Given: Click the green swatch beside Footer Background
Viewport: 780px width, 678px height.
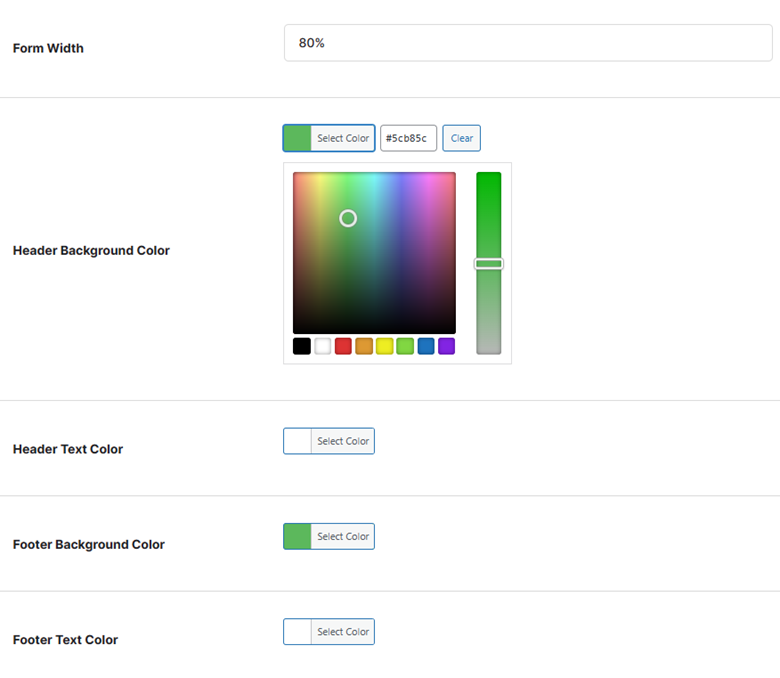Looking at the screenshot, I should point(297,536).
